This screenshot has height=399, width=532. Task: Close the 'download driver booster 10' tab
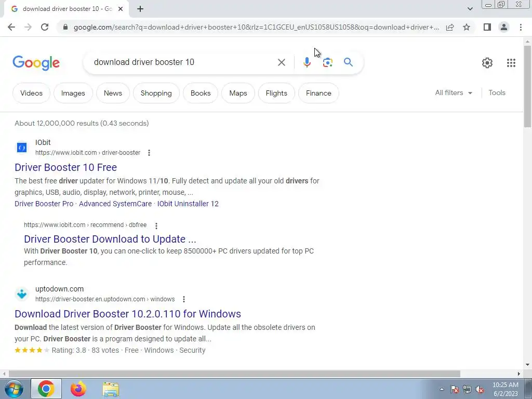point(120,9)
